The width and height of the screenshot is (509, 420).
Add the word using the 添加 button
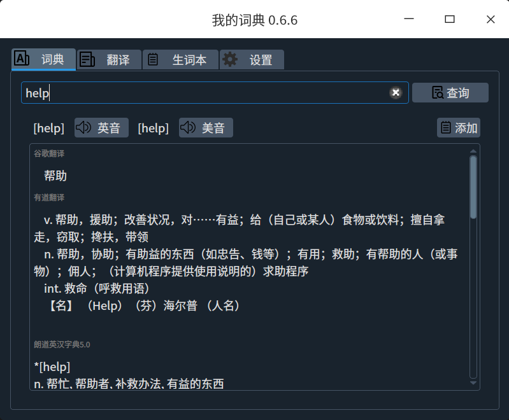pyautogui.click(x=459, y=128)
